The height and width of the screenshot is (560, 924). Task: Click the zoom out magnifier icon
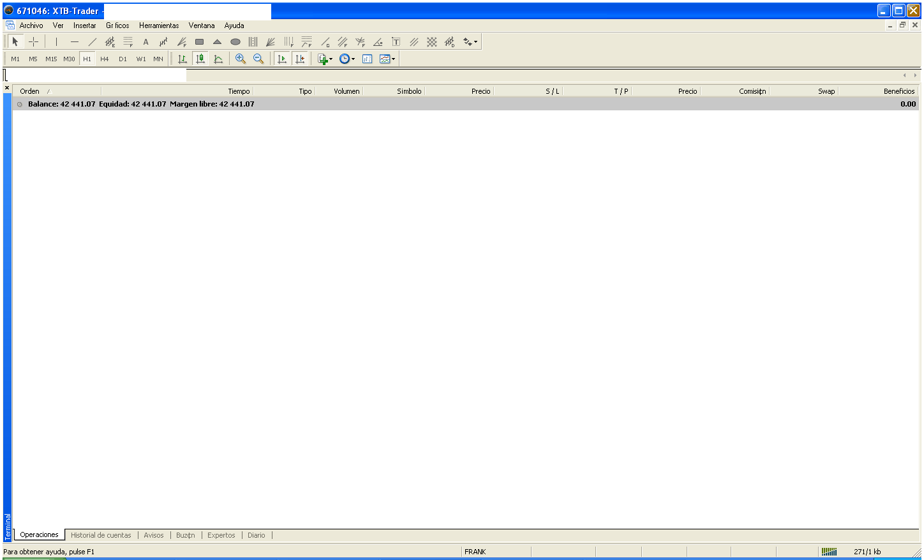pos(258,59)
